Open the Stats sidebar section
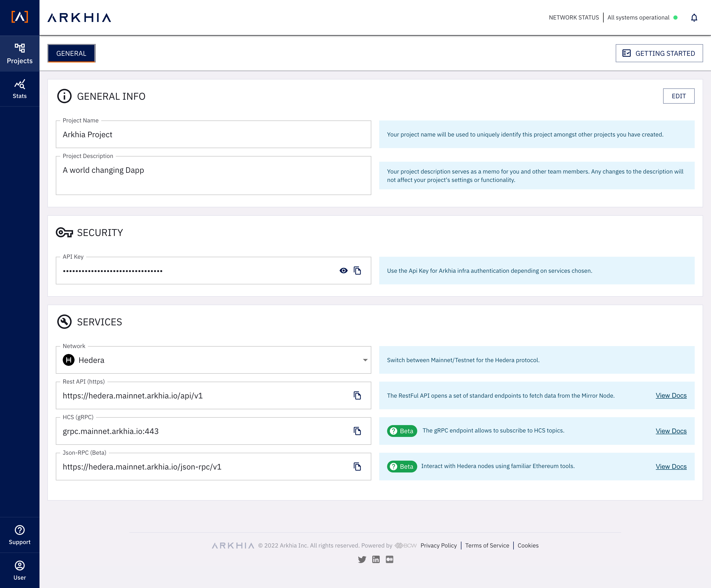Viewport: 711px width, 588px height. pyautogui.click(x=20, y=89)
